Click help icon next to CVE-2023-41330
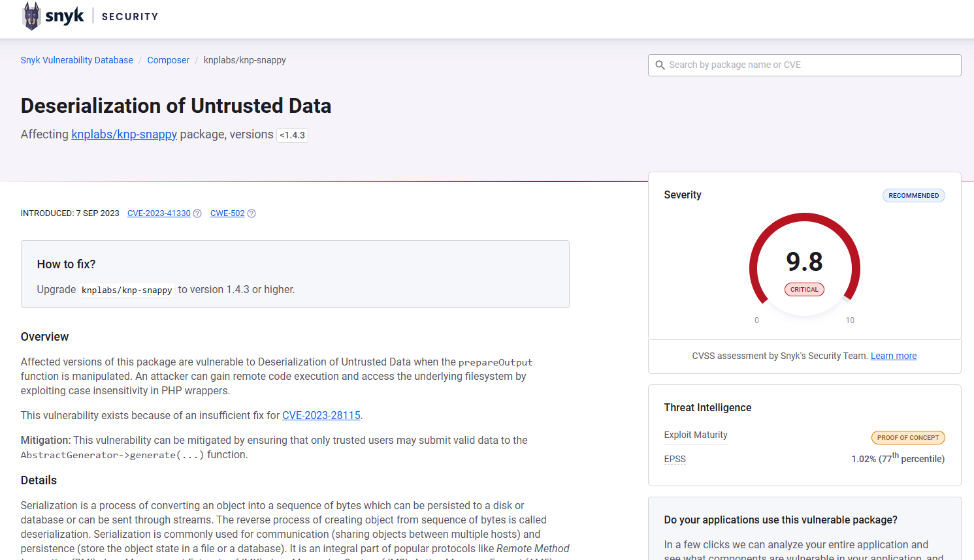This screenshot has width=974, height=560. [197, 213]
